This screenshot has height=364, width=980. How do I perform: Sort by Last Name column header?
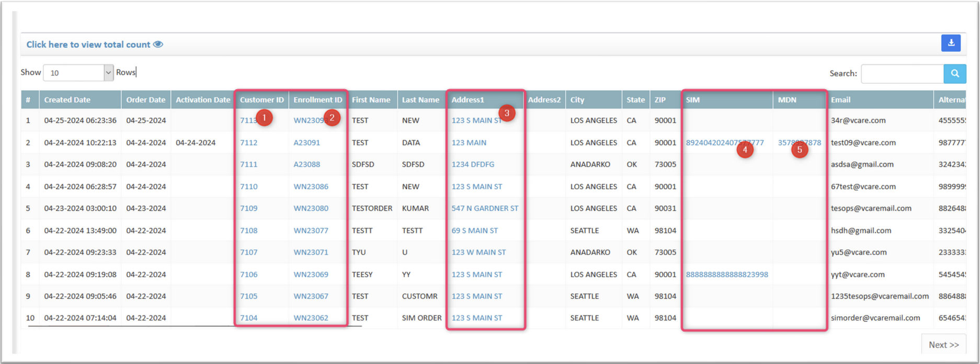(x=420, y=99)
